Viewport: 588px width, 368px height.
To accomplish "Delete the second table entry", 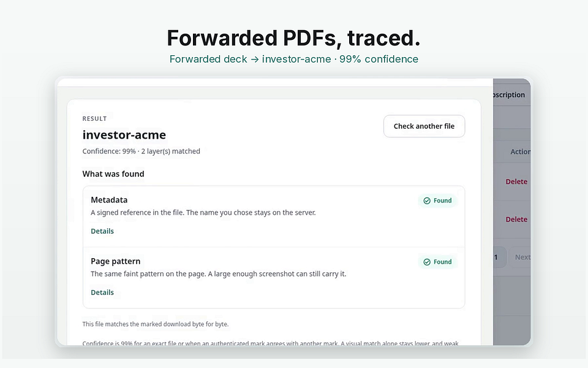I will tap(516, 220).
